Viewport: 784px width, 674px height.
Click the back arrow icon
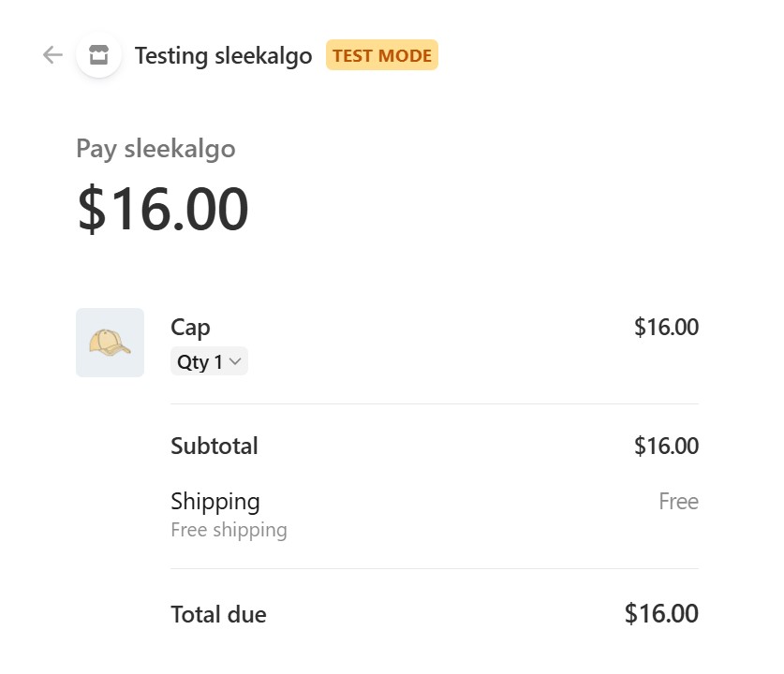coord(52,55)
